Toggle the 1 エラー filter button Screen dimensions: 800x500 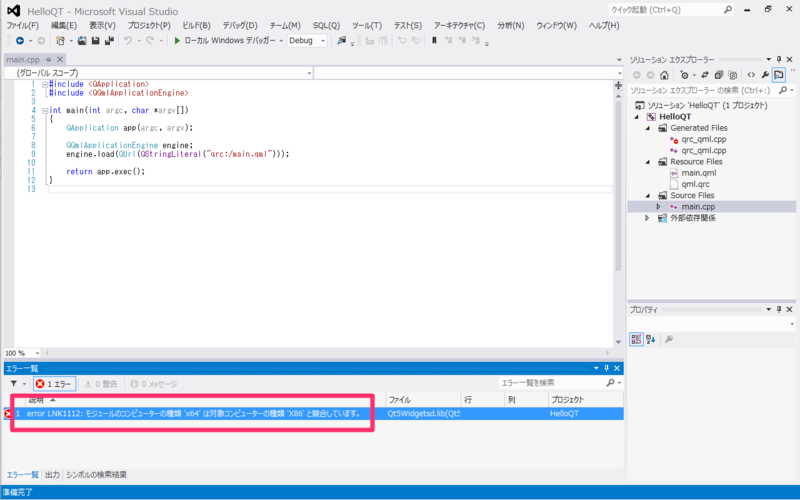pyautogui.click(x=55, y=384)
